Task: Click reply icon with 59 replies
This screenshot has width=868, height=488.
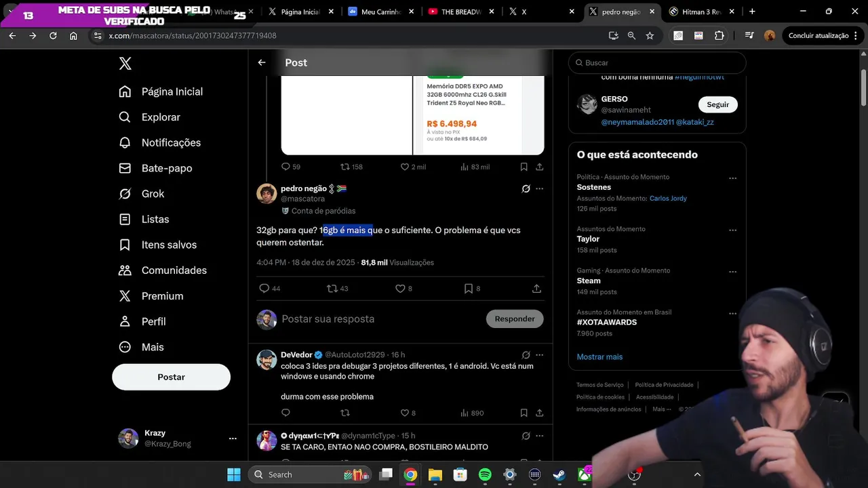Action: [285, 167]
